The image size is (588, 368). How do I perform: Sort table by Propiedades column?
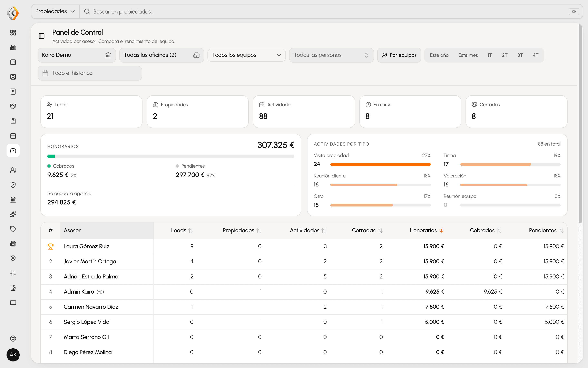pyautogui.click(x=242, y=230)
